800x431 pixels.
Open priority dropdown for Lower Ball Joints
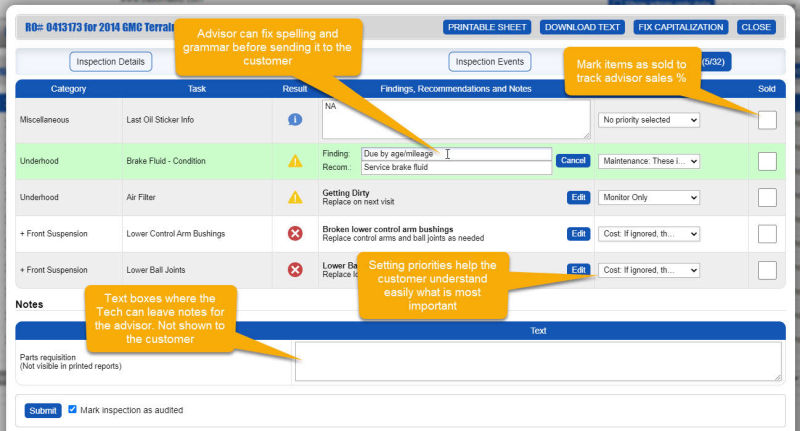coord(648,270)
